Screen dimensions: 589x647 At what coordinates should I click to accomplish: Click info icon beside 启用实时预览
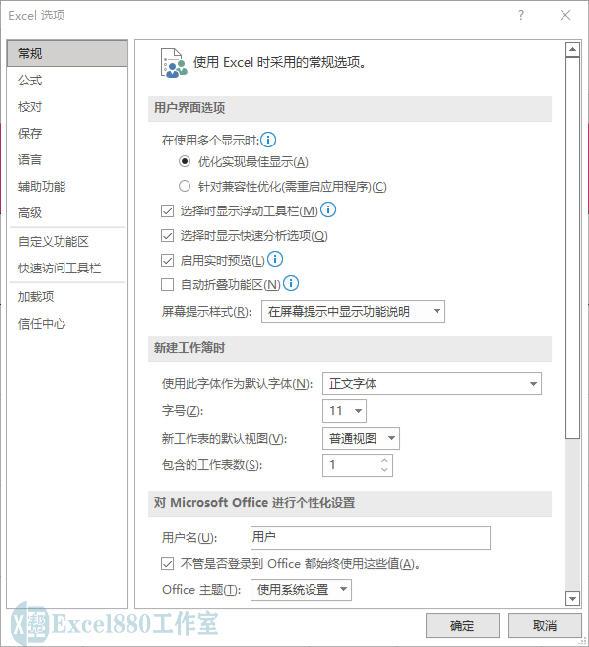275,260
